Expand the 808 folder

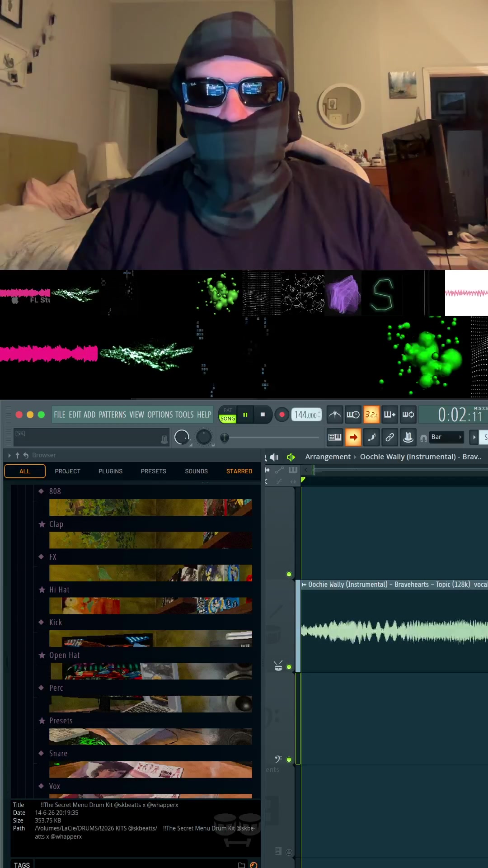coord(55,491)
